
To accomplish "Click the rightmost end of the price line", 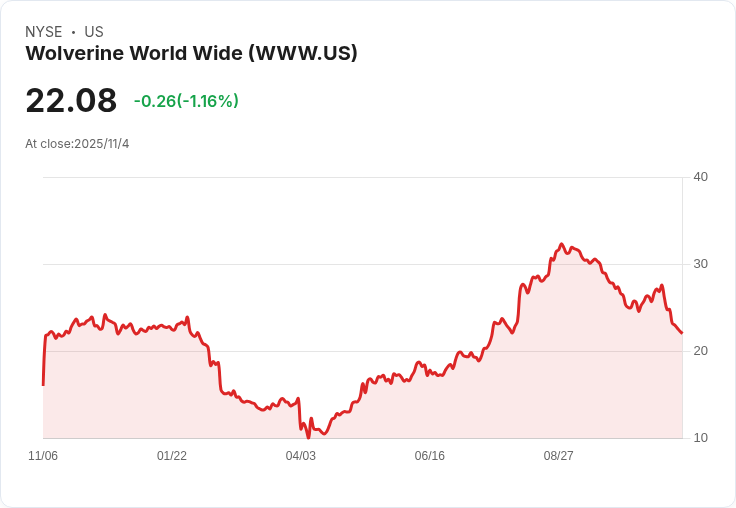I will pos(682,333).
